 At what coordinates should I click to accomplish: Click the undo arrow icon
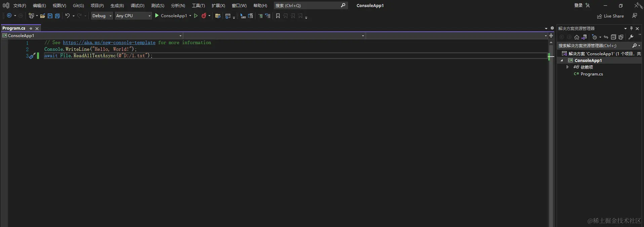click(x=68, y=15)
